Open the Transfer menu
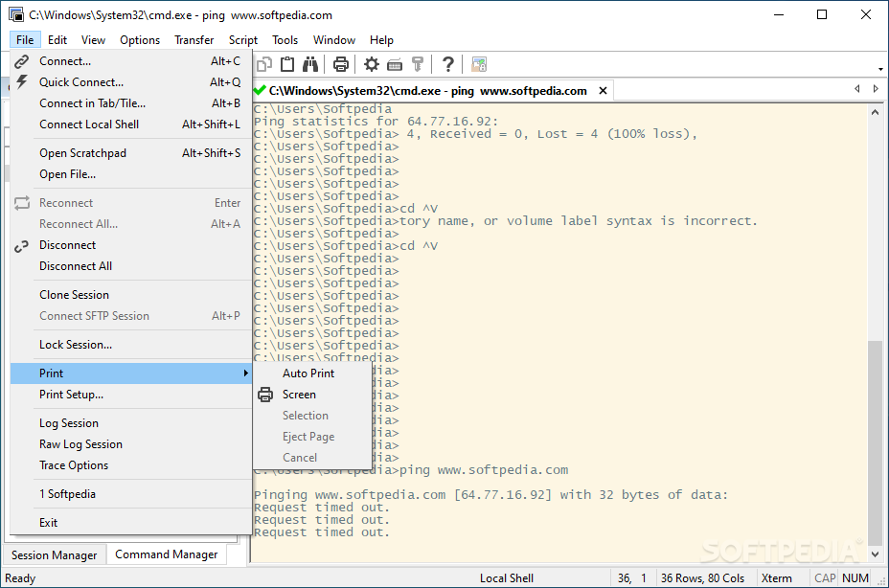 tap(194, 39)
